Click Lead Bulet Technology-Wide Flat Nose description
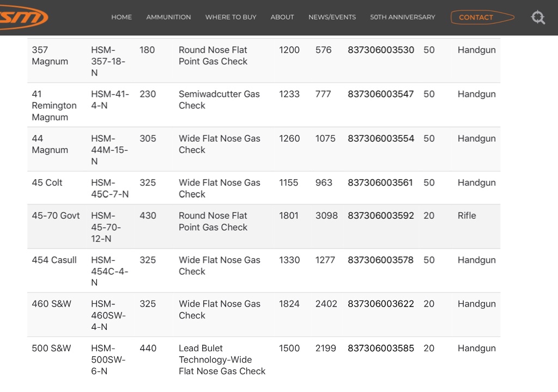This screenshot has height=392, width=558. click(222, 360)
